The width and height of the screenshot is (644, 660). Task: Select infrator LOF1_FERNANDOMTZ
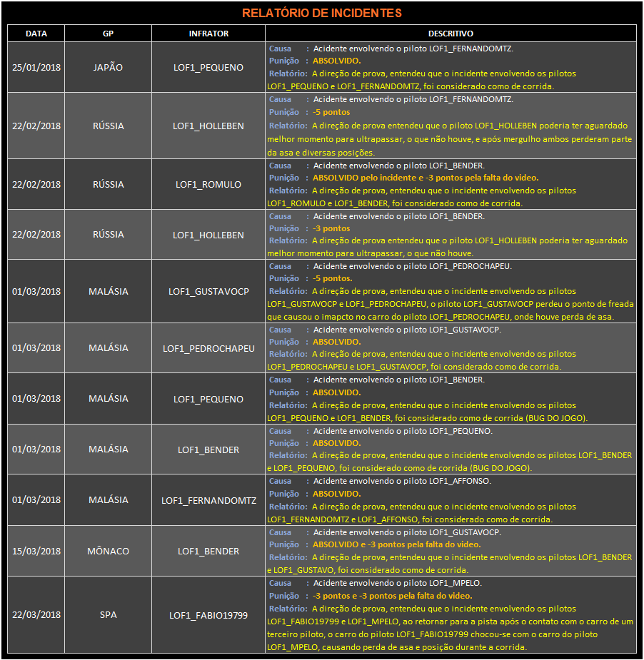coord(208,500)
